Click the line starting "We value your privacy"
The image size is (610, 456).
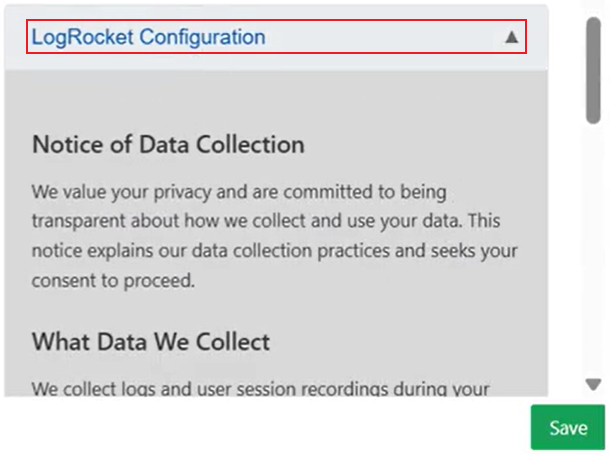click(x=239, y=190)
